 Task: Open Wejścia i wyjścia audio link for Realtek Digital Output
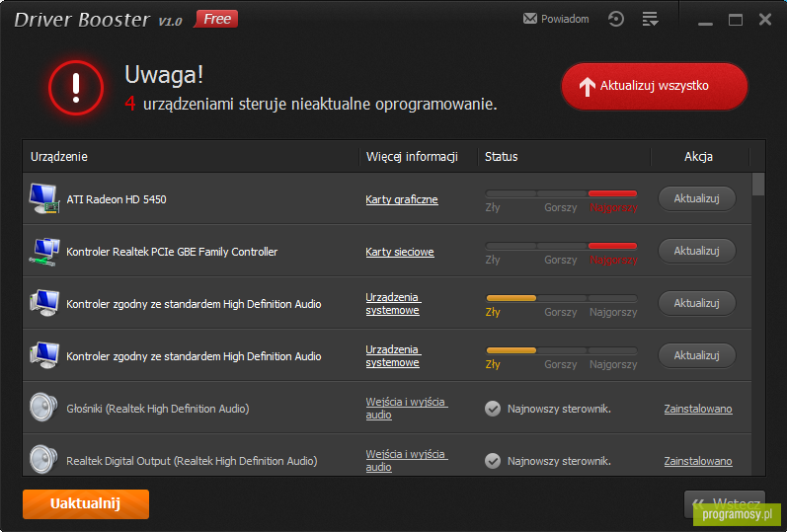coord(407,460)
